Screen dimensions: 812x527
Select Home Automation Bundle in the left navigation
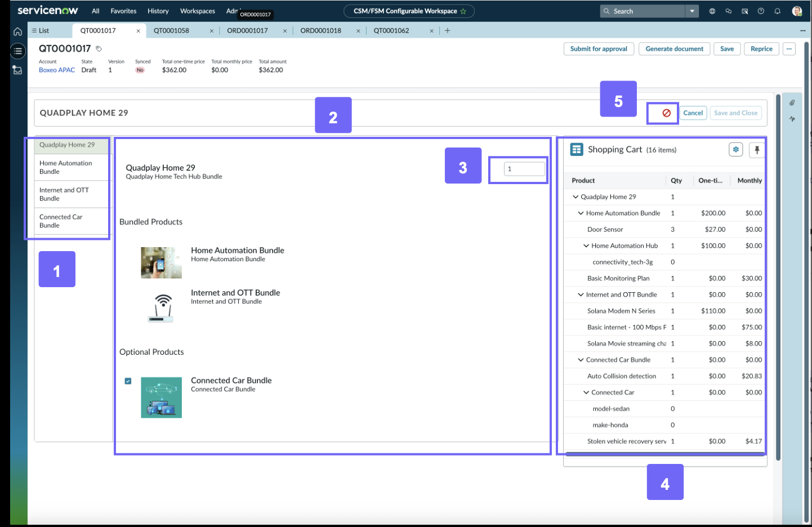72,167
